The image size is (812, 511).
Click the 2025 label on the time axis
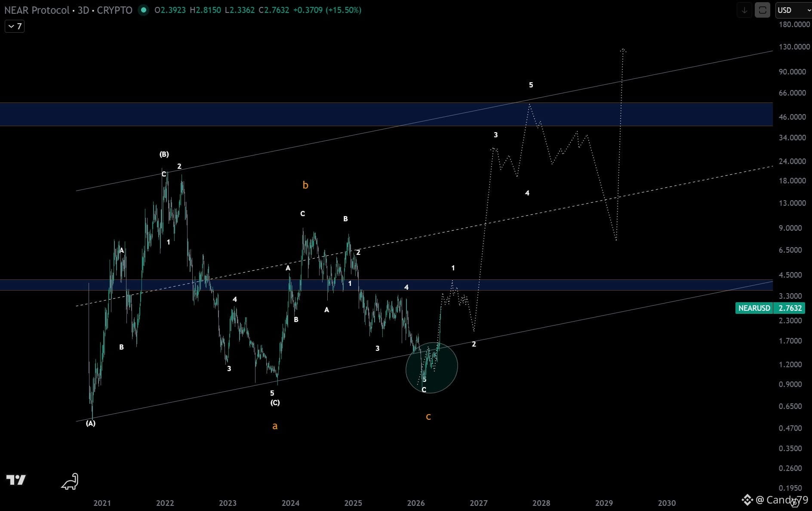click(353, 503)
